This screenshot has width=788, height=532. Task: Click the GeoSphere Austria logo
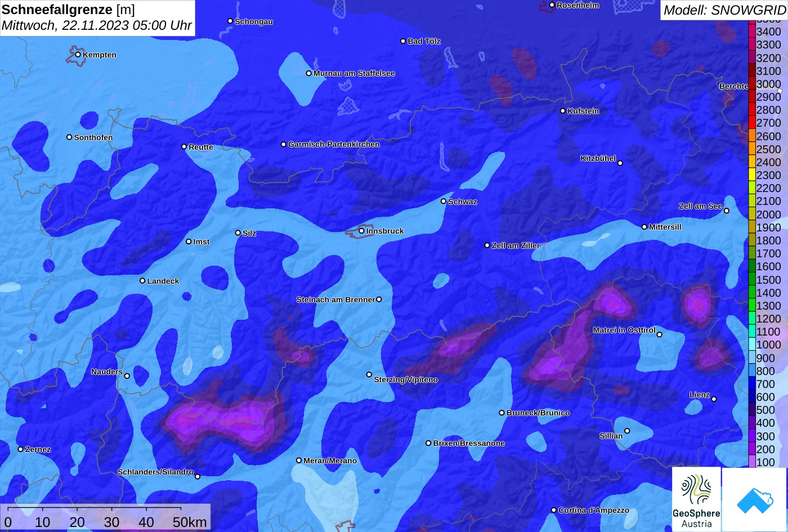tap(696, 499)
